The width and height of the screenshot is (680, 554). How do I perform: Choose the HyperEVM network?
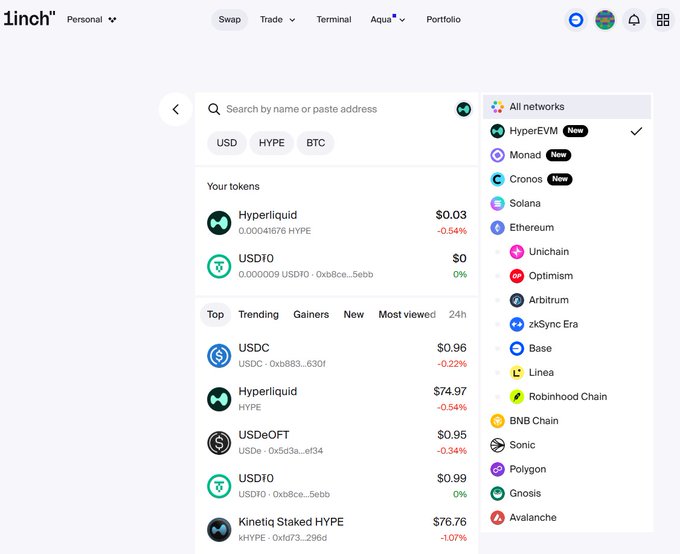click(x=567, y=131)
